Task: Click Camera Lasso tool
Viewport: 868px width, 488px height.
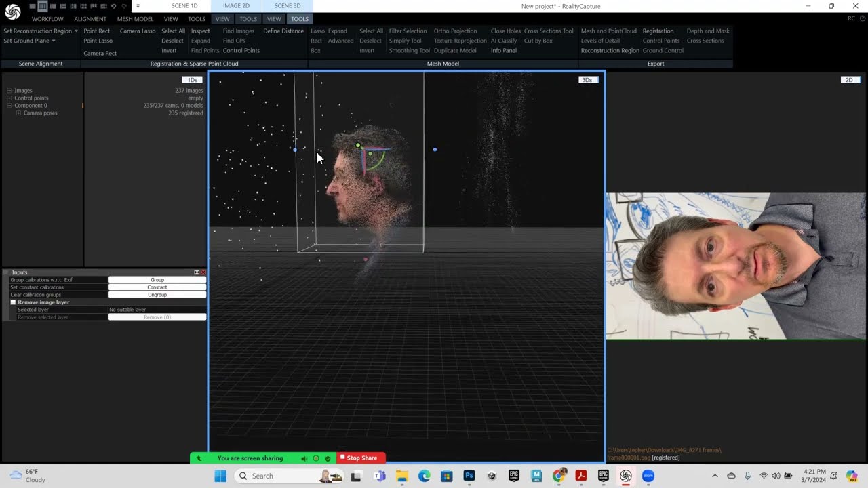Action: (138, 30)
